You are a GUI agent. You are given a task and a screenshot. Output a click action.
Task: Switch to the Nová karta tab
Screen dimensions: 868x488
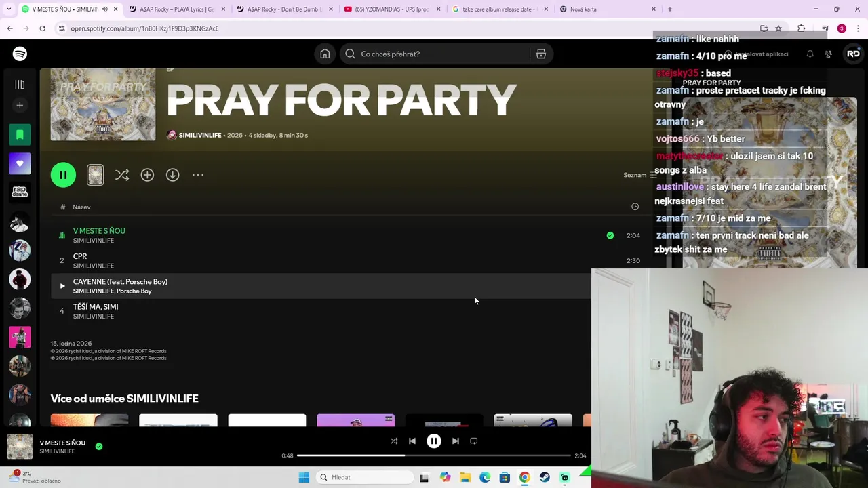608,9
